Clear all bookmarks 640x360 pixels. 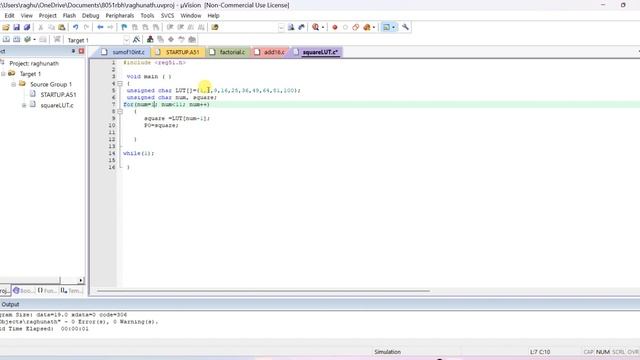click(156, 27)
